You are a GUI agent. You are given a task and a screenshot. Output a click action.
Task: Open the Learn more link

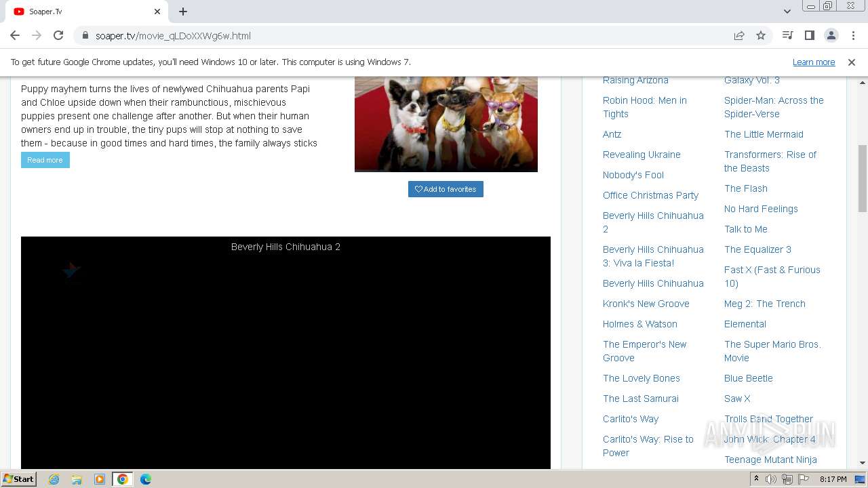click(814, 62)
